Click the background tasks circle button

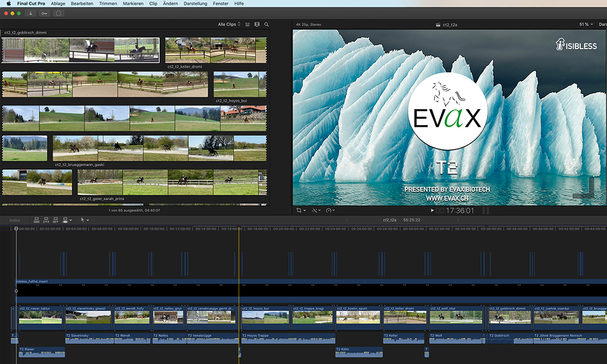point(58,13)
